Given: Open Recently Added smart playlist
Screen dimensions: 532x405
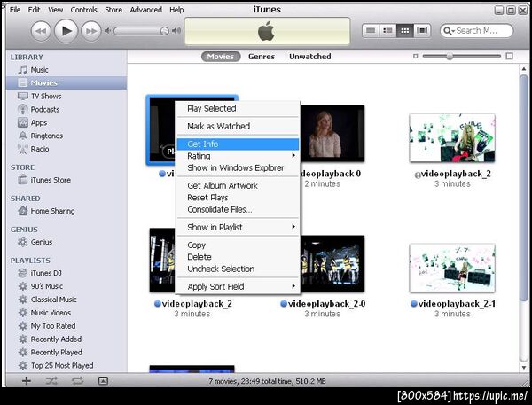Looking at the screenshot, I should (56, 339).
